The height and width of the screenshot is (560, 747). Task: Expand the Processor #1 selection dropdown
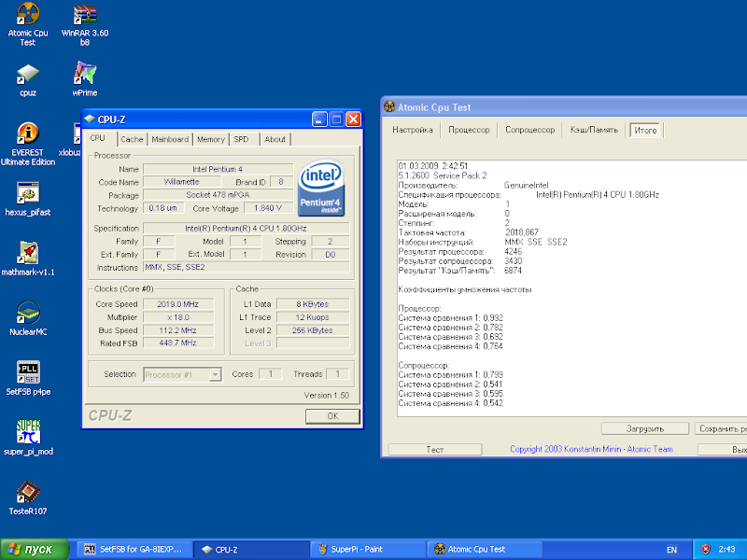[x=216, y=375]
